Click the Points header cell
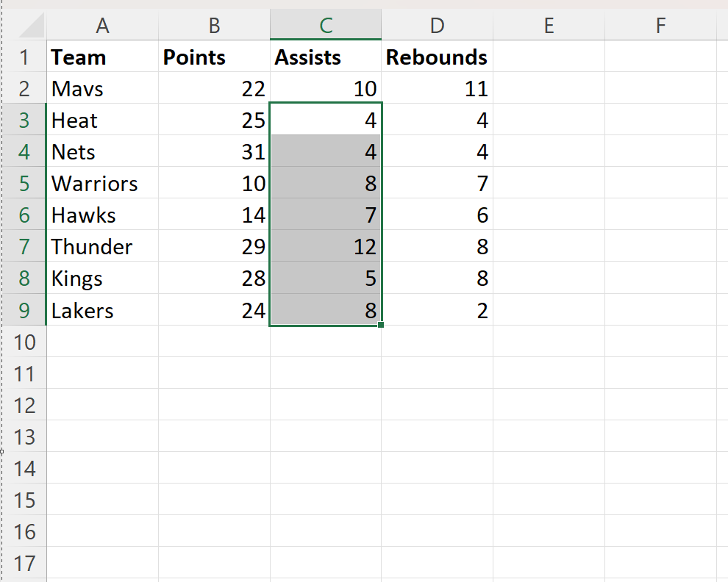 click(x=214, y=57)
